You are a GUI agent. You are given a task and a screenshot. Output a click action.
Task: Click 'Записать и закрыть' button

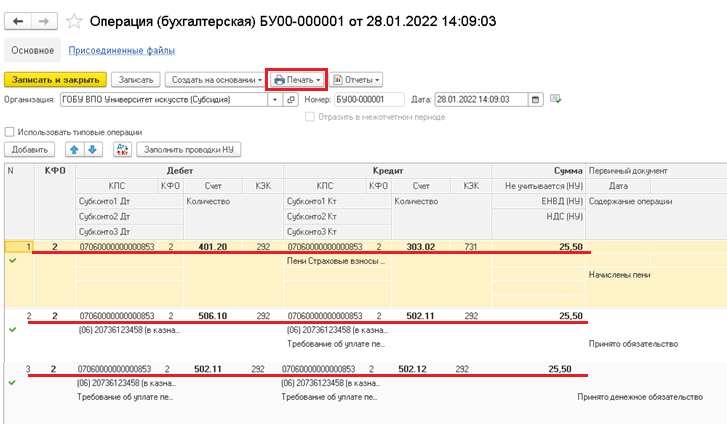pyautogui.click(x=55, y=79)
